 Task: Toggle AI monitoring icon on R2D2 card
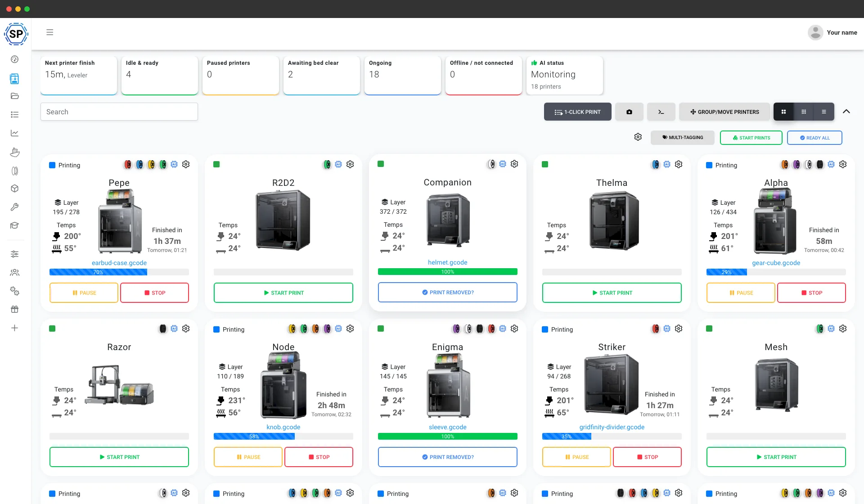tap(338, 165)
